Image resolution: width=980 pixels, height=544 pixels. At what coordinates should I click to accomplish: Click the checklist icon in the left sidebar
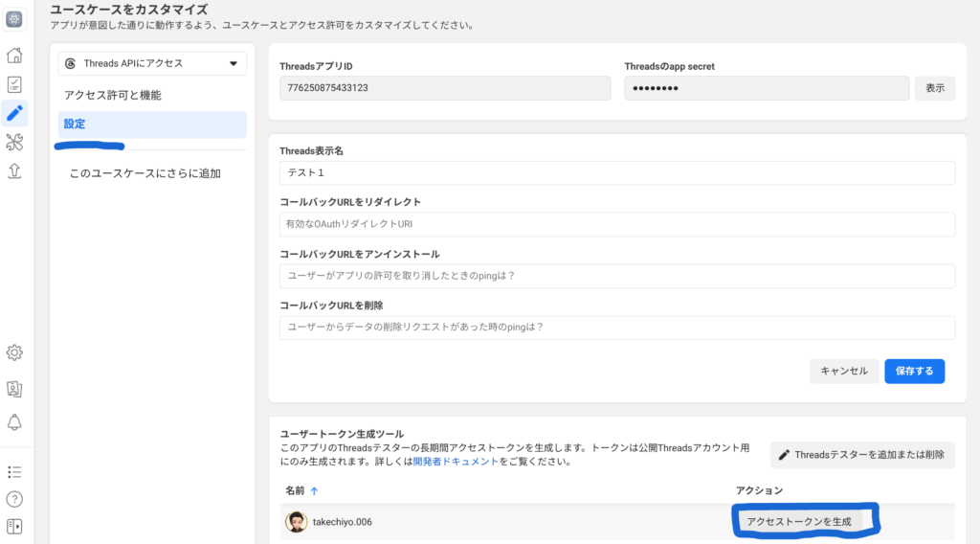pos(14,84)
